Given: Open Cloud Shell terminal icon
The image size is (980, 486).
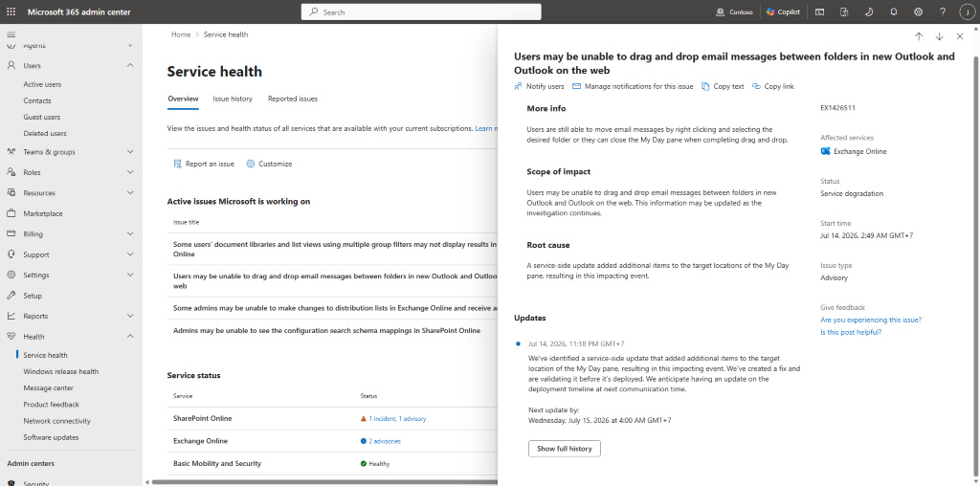Looking at the screenshot, I should pyautogui.click(x=819, y=11).
